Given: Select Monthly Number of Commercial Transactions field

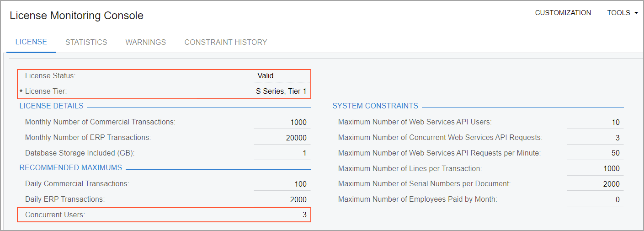Looking at the screenshot, I should pyautogui.click(x=282, y=122).
